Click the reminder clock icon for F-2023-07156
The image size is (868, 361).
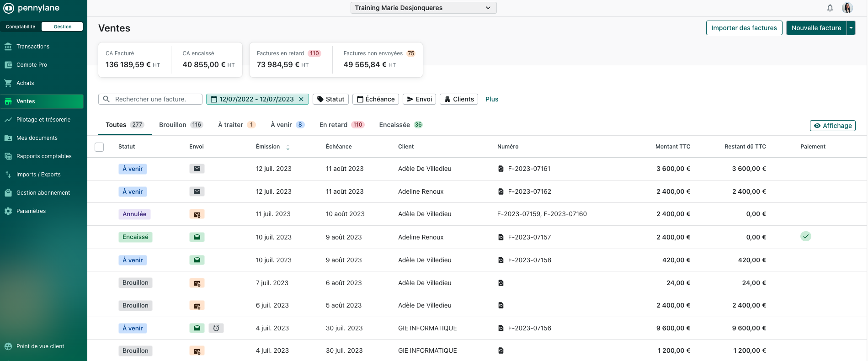216,328
